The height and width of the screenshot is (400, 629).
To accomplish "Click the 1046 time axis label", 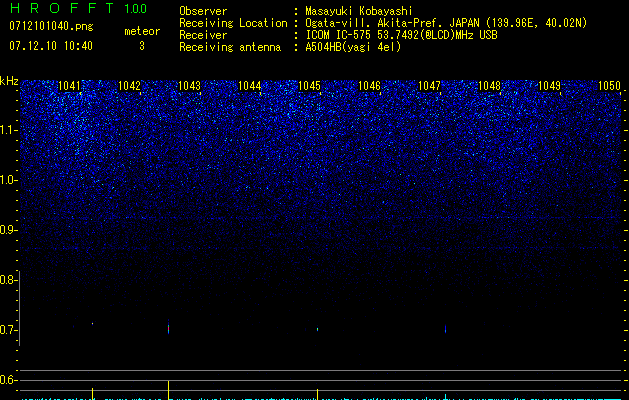I will [x=369, y=86].
